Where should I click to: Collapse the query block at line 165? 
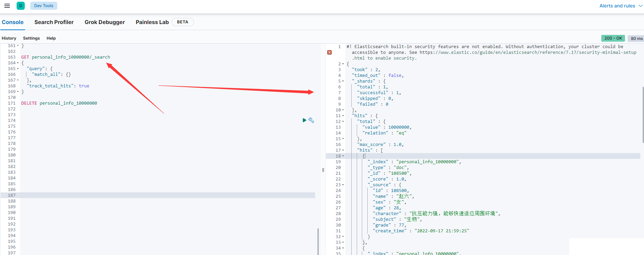click(18, 69)
